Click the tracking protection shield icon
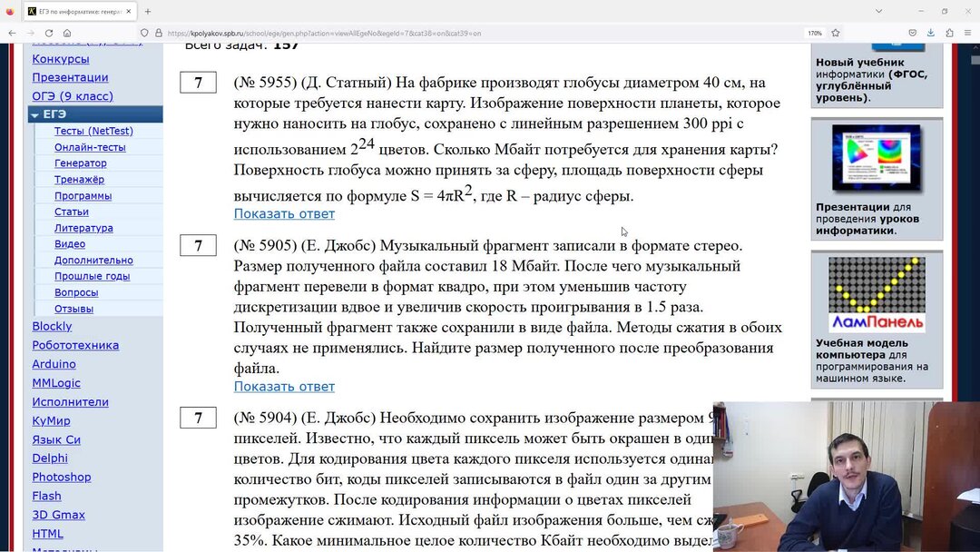 pos(144,33)
